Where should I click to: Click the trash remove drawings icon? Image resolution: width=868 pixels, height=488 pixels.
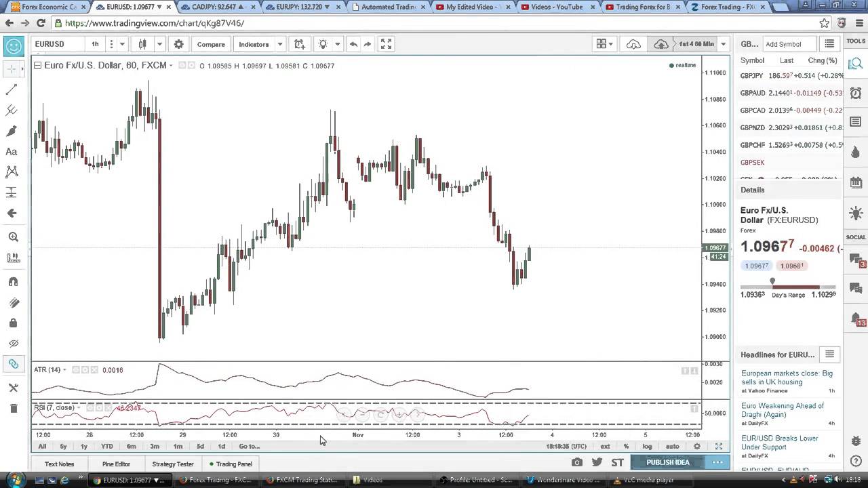pyautogui.click(x=13, y=408)
